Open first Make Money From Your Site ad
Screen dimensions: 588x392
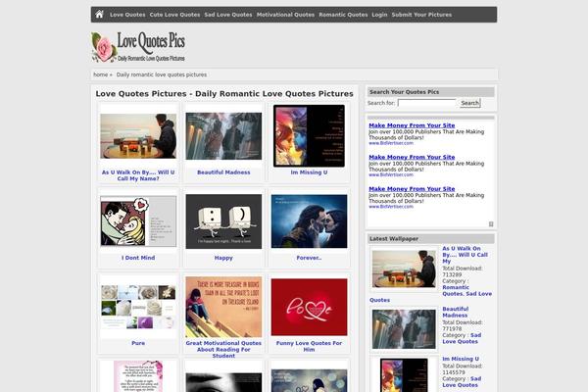412,125
